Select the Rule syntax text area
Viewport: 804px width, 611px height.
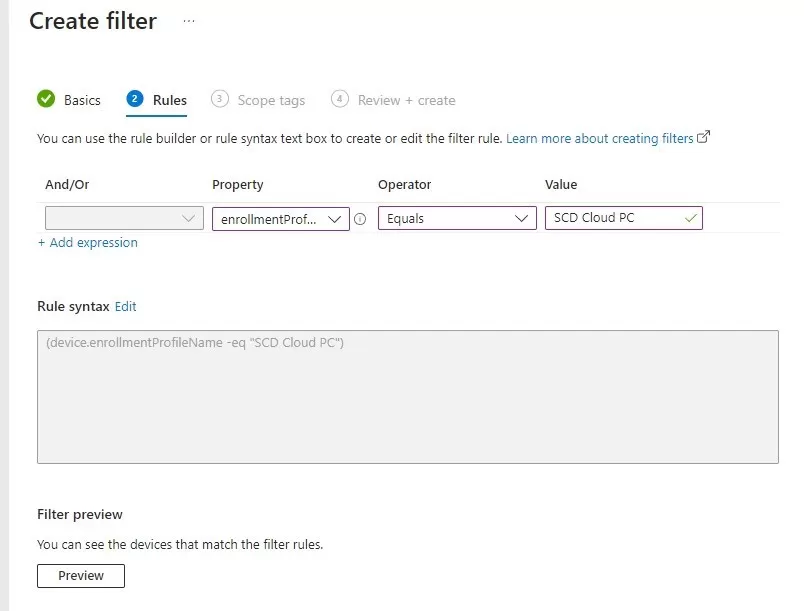pos(406,395)
